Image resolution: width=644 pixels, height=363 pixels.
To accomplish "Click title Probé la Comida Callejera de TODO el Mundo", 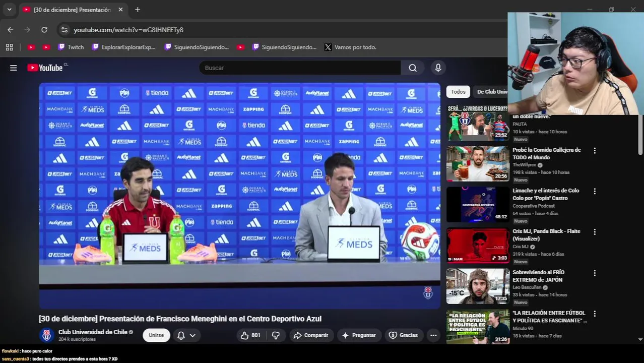I will [546, 154].
